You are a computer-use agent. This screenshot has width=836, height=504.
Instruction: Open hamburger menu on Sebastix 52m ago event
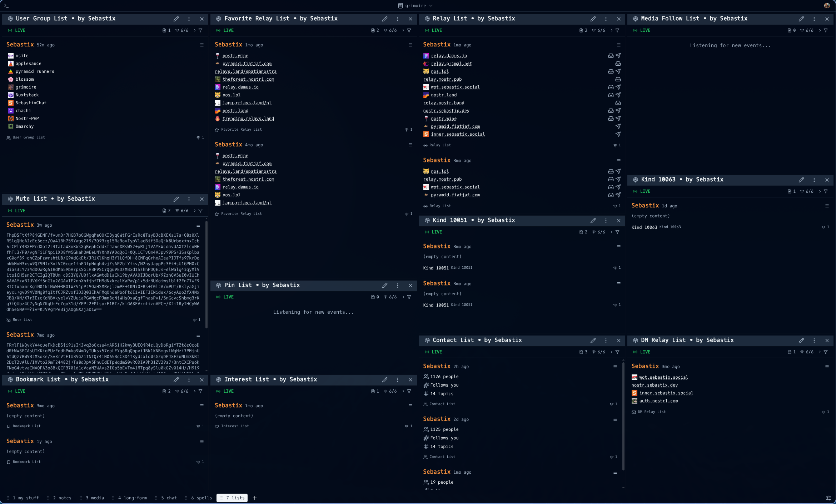pos(202,45)
